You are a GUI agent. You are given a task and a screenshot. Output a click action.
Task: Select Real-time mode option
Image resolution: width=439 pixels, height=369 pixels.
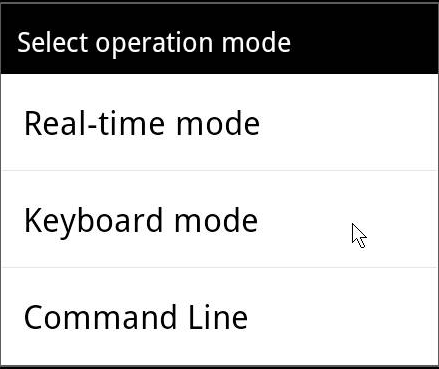(x=219, y=122)
